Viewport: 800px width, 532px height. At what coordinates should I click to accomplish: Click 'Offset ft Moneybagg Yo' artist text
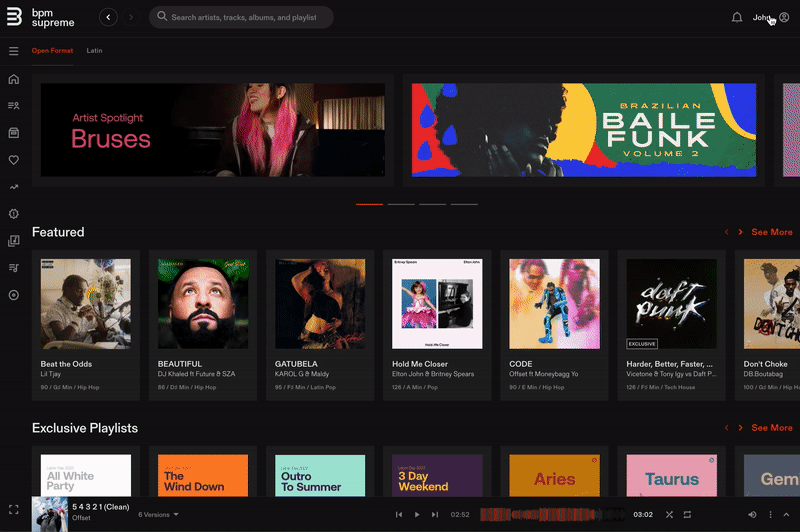click(543, 374)
